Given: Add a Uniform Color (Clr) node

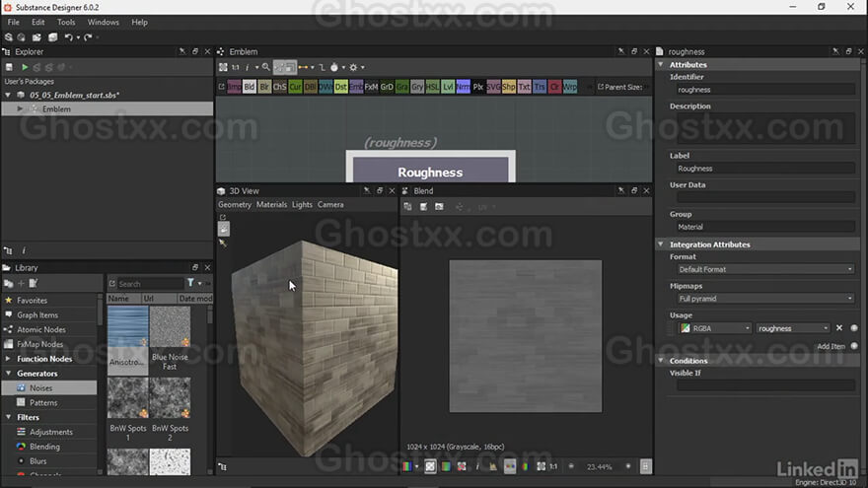Looking at the screenshot, I should pyautogui.click(x=554, y=87).
